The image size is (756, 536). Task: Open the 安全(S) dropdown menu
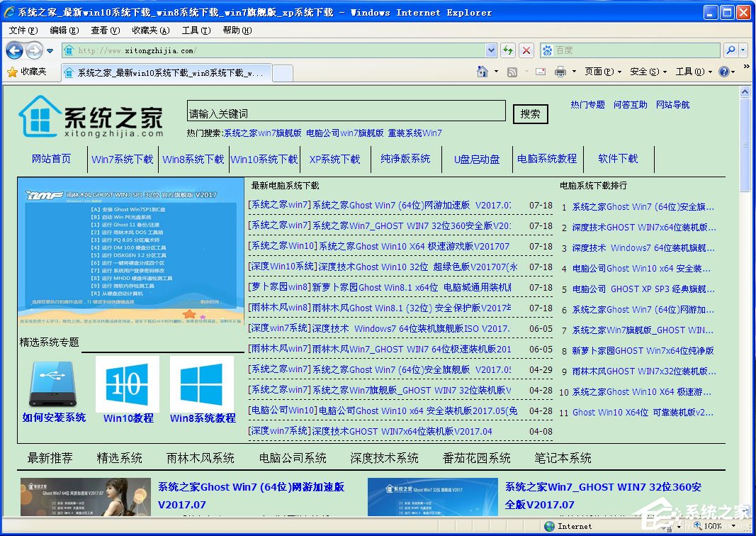[644, 71]
